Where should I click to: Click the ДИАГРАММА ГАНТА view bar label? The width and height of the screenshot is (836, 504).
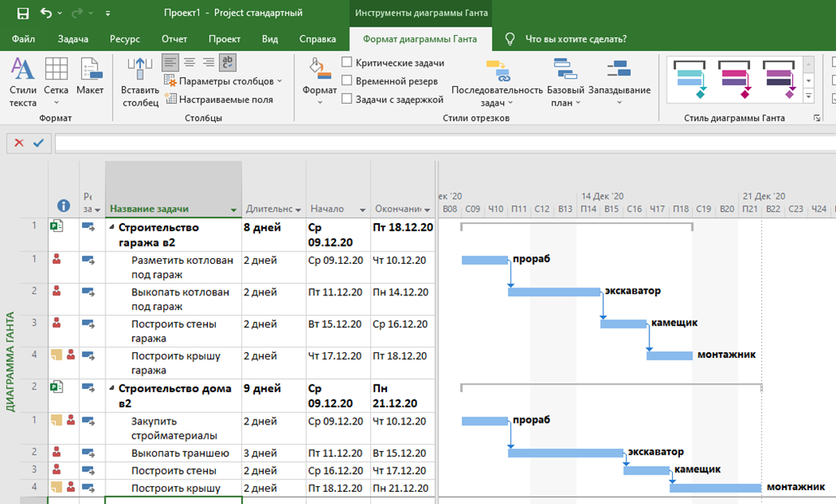click(10, 362)
